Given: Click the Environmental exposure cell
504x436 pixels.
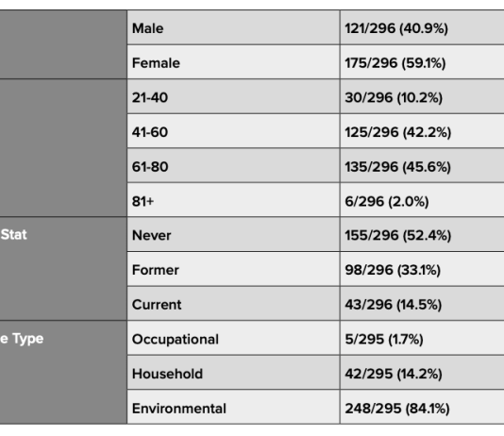Looking at the screenshot, I should (x=233, y=407).
